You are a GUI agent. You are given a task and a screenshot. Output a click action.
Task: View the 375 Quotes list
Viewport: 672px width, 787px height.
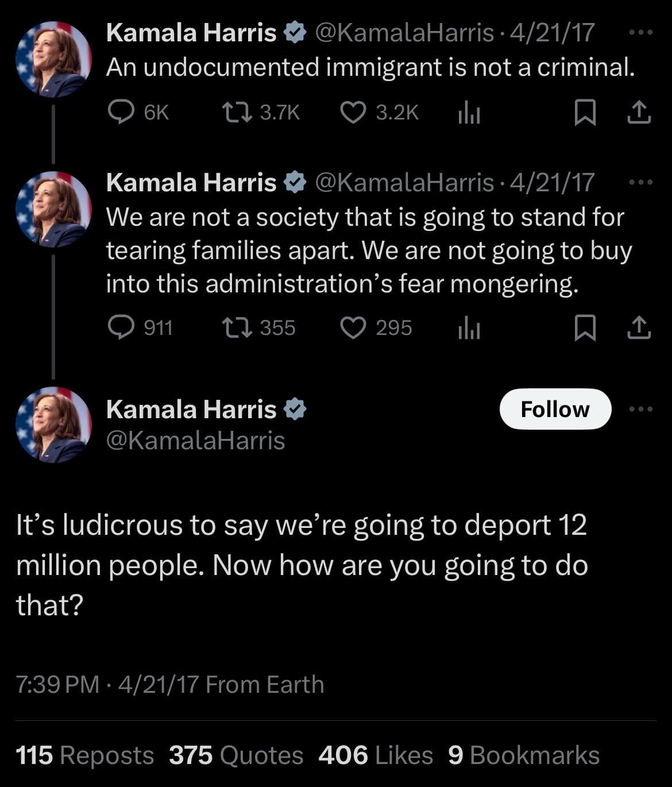235,755
